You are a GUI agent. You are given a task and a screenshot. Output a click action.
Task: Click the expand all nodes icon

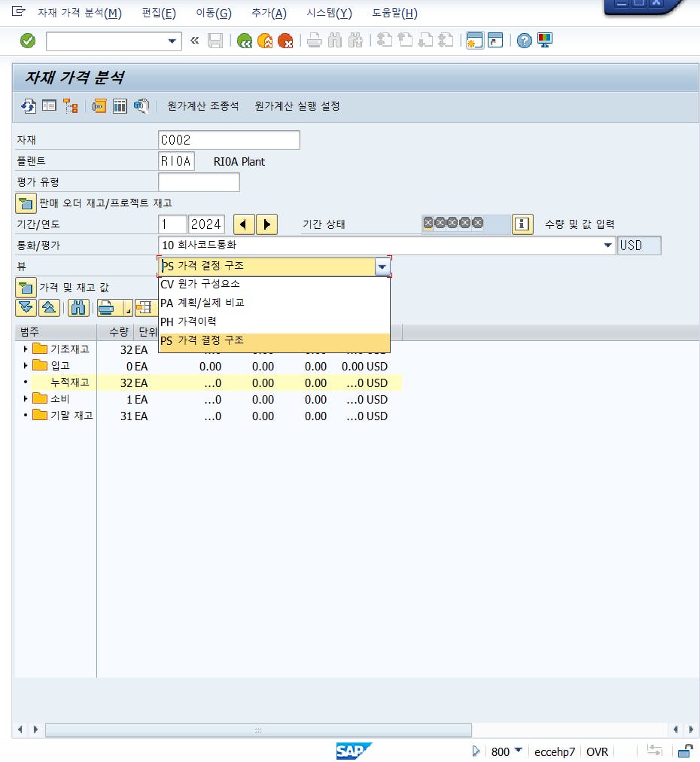coord(26,308)
